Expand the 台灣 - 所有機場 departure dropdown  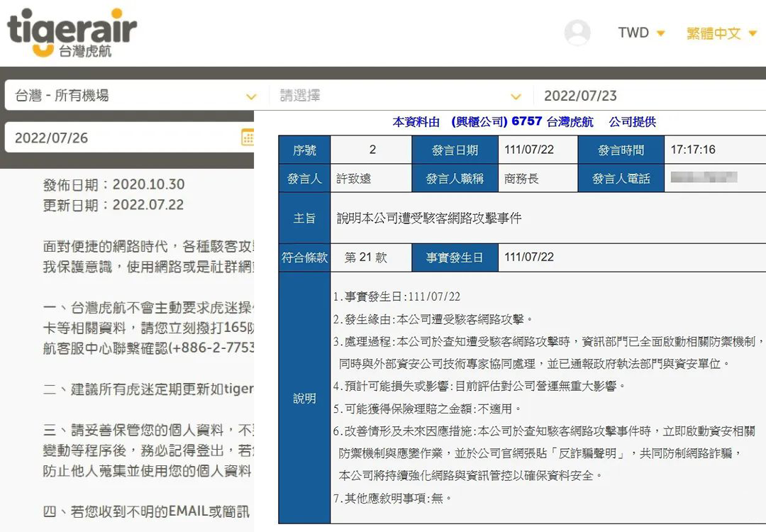[136, 95]
